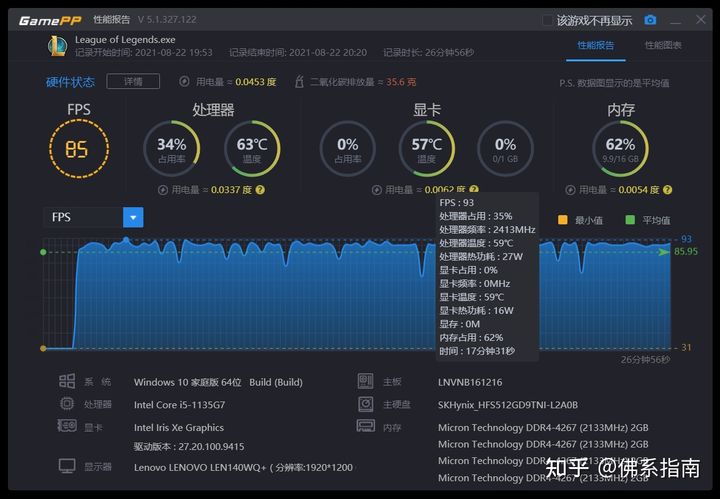
Task: Click the Intel Core i5-1135G7 text
Action: 180,405
